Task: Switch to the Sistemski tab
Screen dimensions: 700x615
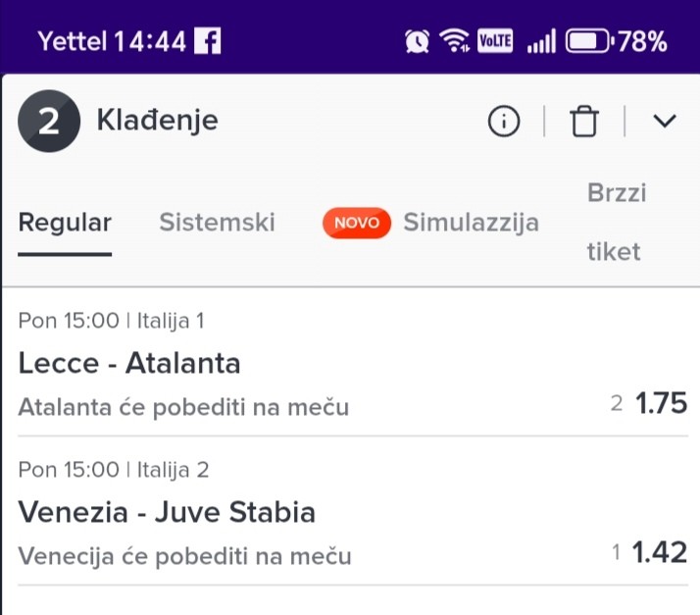Action: (x=217, y=223)
